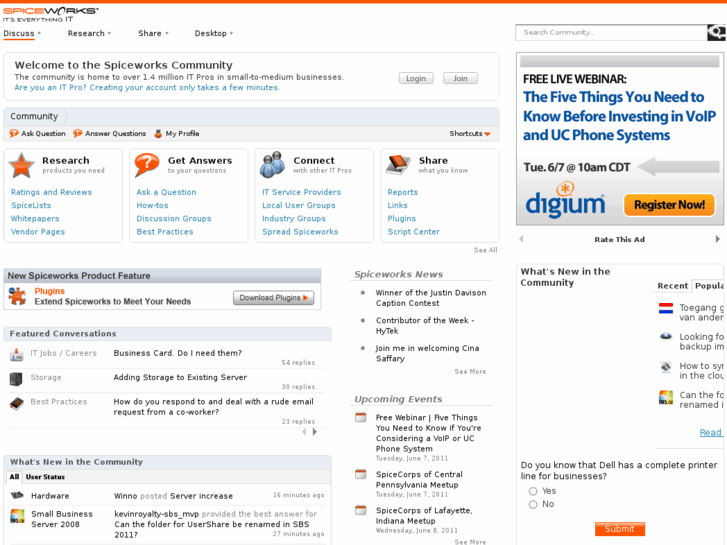
Task: Select No for Dell printer poll
Action: point(533,505)
